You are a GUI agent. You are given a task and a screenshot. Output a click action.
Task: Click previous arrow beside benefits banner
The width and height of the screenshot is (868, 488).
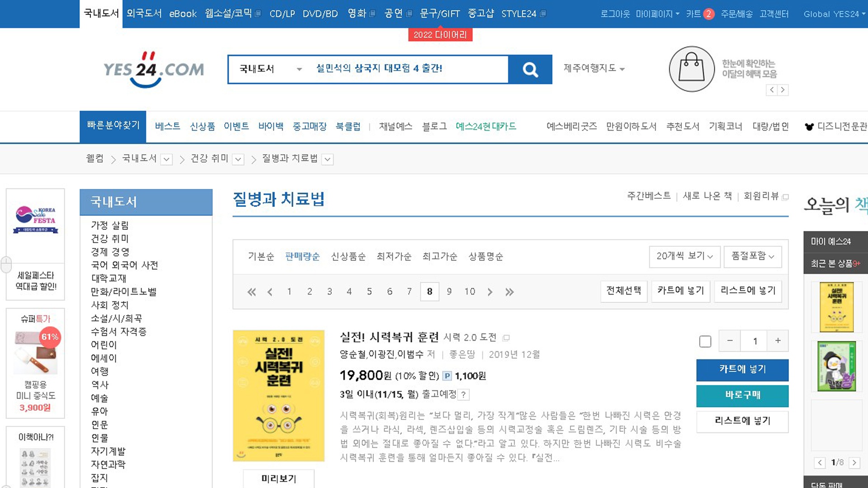point(772,90)
